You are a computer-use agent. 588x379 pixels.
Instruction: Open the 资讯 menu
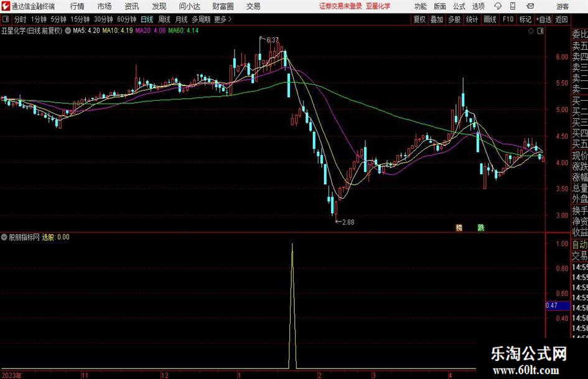(132, 6)
